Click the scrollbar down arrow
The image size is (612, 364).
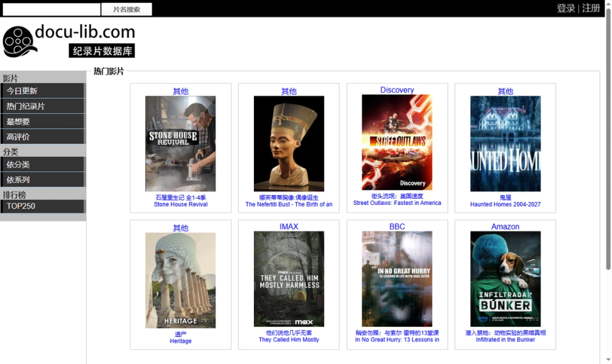[x=608, y=360]
